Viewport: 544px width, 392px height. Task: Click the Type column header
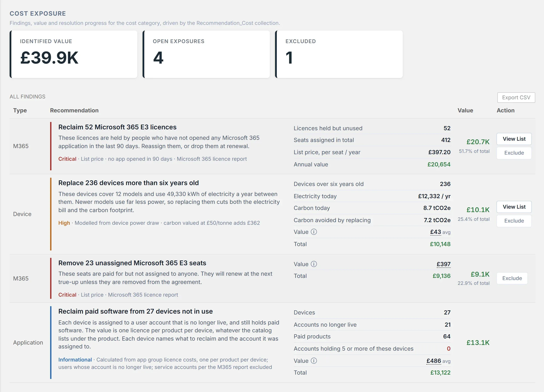pos(20,110)
